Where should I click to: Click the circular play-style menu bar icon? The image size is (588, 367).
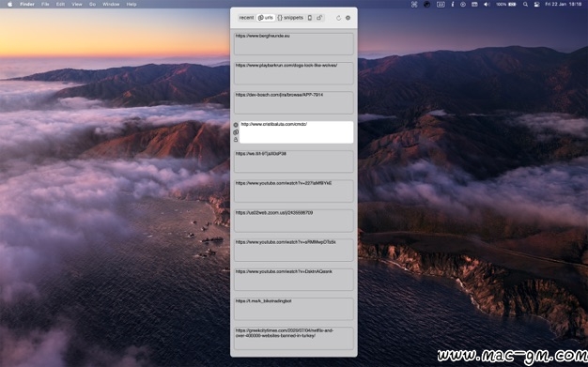pyautogui.click(x=463, y=4)
